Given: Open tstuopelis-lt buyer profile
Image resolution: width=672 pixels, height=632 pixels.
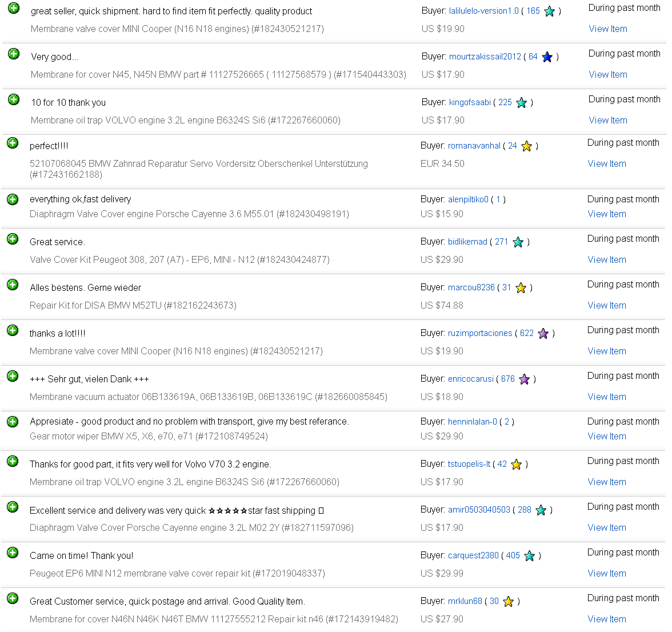Looking at the screenshot, I should [x=469, y=464].
